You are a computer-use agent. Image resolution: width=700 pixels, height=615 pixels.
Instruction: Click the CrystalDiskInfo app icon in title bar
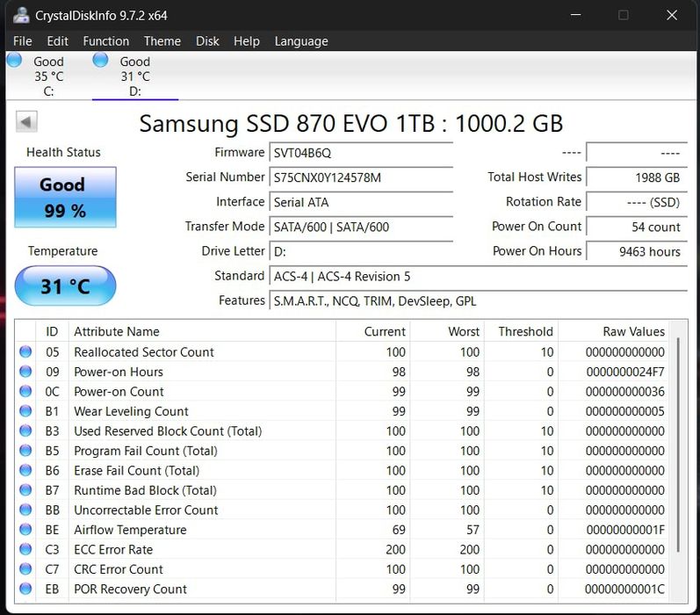[21, 15]
